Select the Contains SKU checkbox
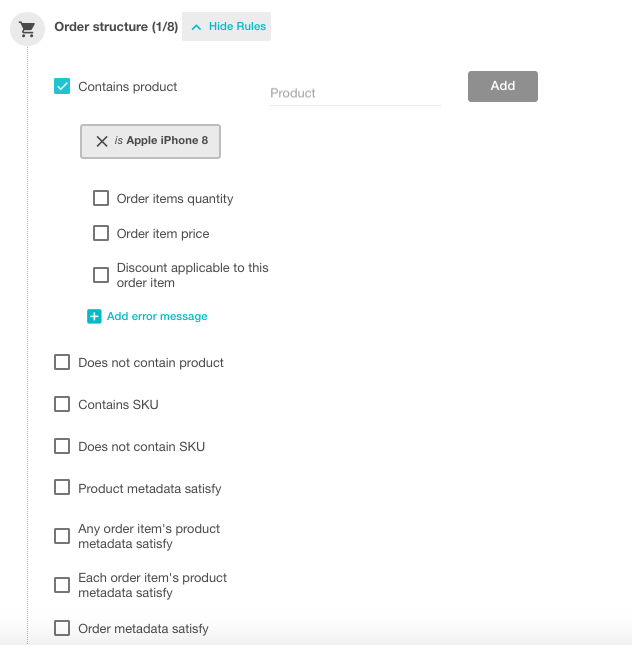The image size is (632, 645). [x=62, y=405]
